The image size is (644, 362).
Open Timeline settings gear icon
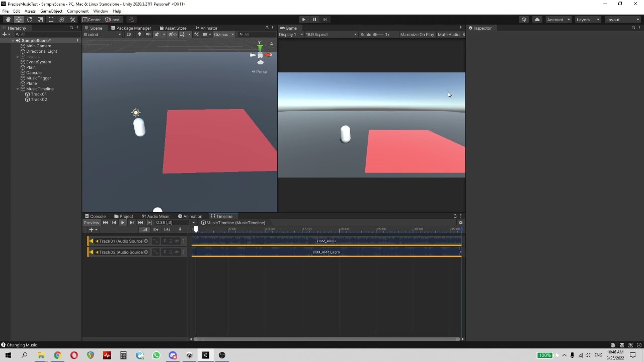[x=460, y=223]
